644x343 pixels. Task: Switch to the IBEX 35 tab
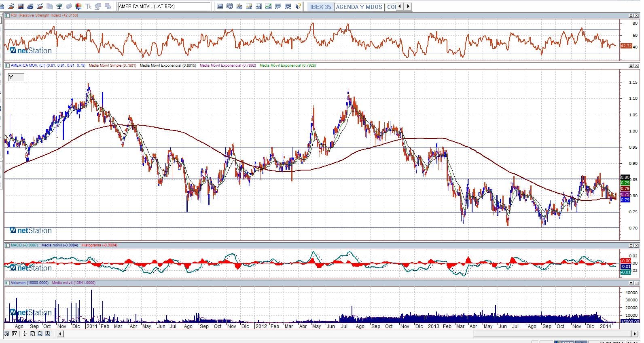320,7
